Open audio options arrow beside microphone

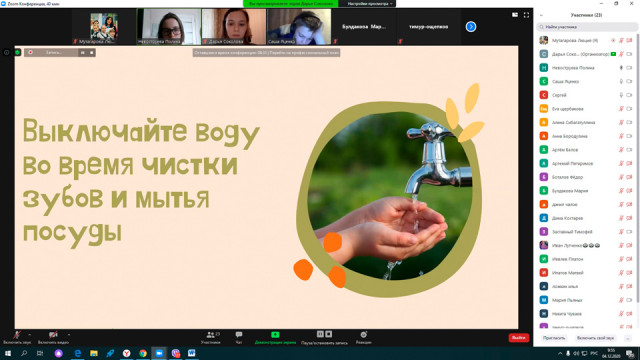click(29, 335)
